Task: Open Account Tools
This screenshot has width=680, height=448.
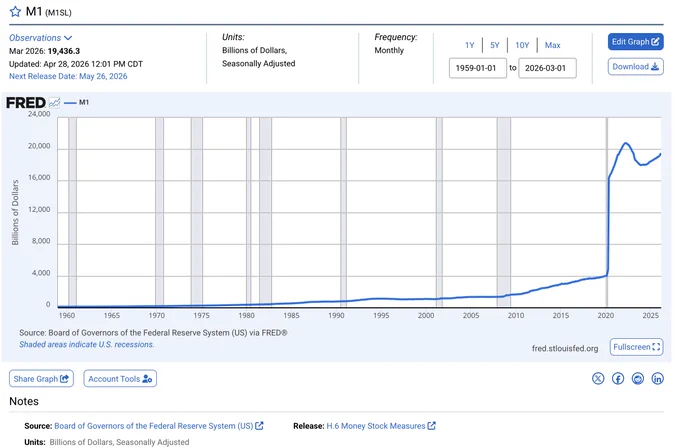Action: [x=120, y=379]
